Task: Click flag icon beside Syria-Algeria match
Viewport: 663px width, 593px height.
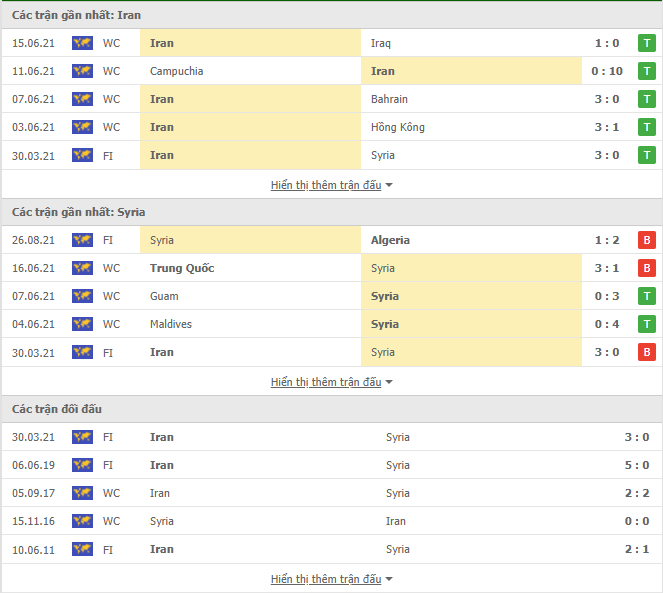Action: tap(82, 240)
